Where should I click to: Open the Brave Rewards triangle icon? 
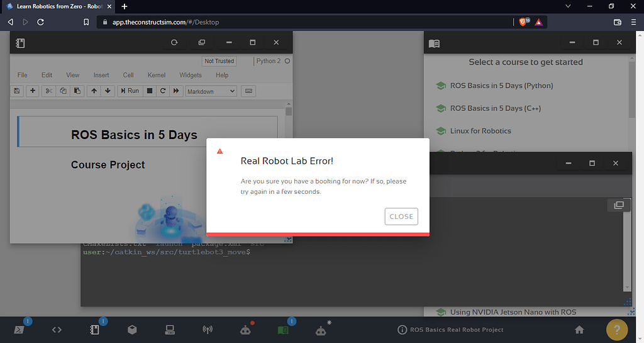click(x=539, y=22)
